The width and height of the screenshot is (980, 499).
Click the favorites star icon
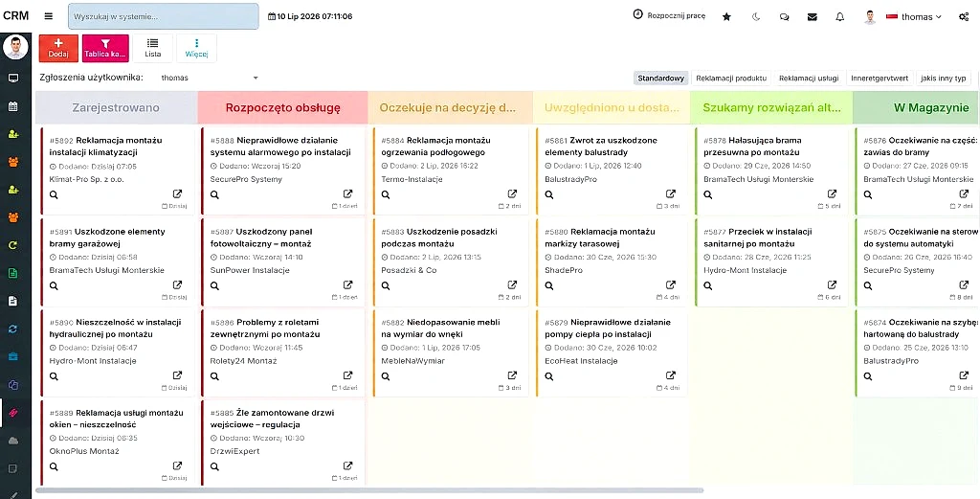click(x=726, y=17)
